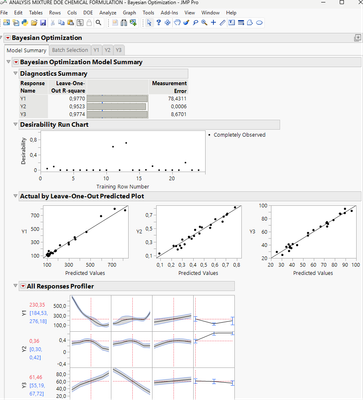This screenshot has height=400, width=363.
Task: Click the Open file folder icon
Action: pos(34,23)
